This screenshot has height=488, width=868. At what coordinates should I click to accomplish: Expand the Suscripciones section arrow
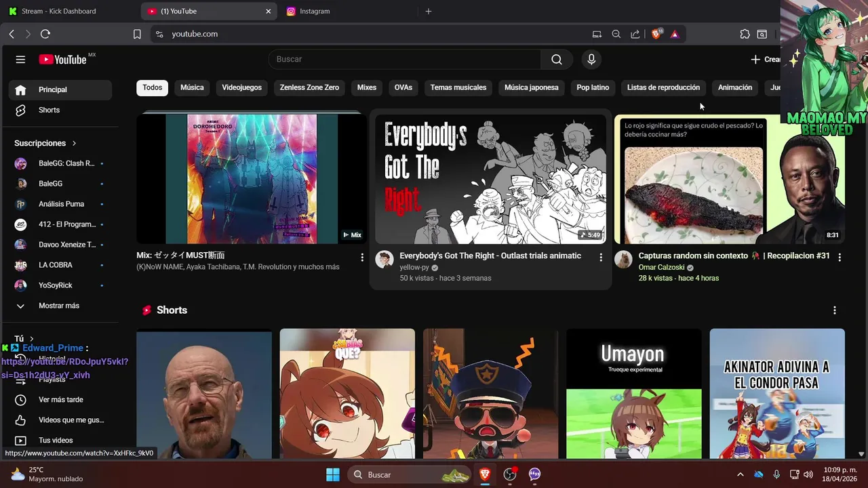74,144
